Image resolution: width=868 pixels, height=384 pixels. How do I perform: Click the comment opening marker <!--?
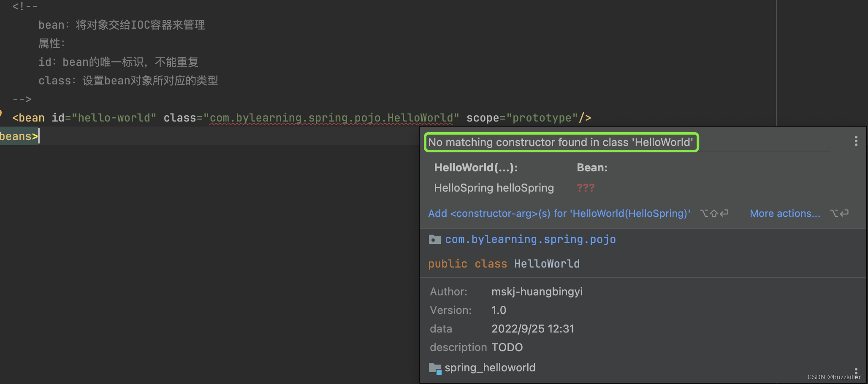(25, 6)
